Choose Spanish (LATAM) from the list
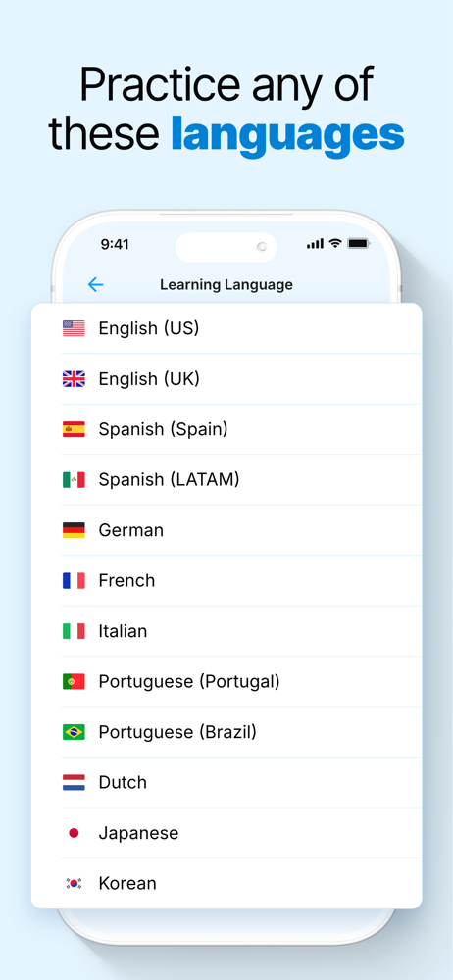 [x=226, y=480]
